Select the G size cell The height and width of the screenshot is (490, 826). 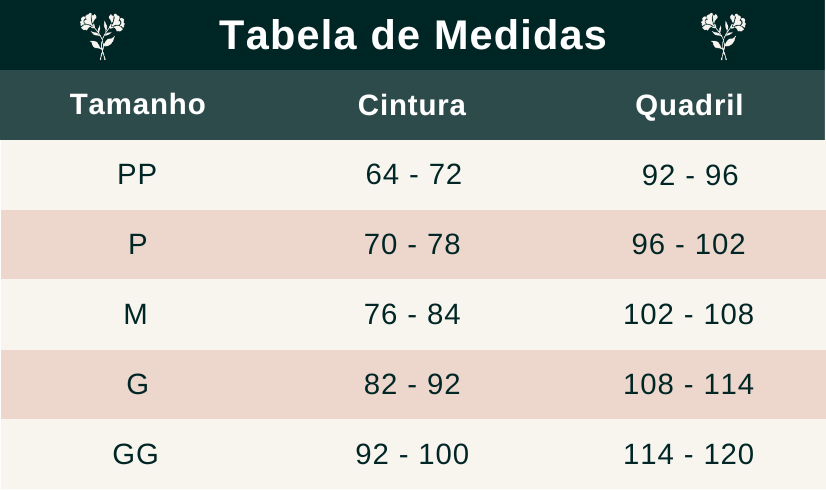(x=137, y=384)
